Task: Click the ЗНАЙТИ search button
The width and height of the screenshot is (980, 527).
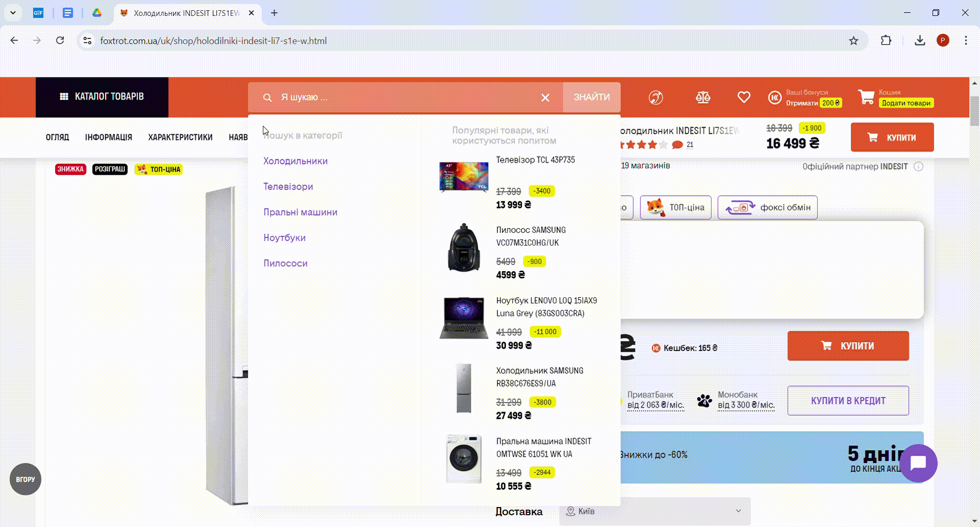Action: (x=592, y=97)
